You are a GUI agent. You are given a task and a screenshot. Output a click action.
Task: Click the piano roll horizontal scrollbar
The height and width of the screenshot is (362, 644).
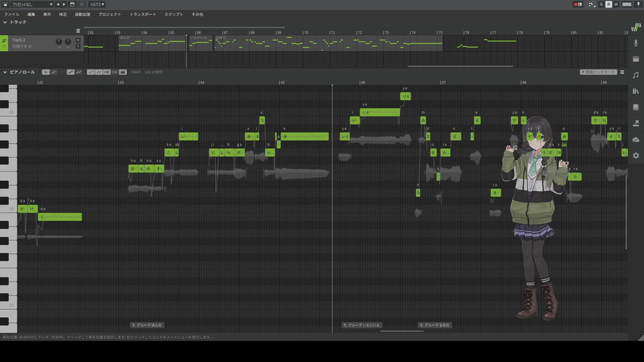click(402, 331)
